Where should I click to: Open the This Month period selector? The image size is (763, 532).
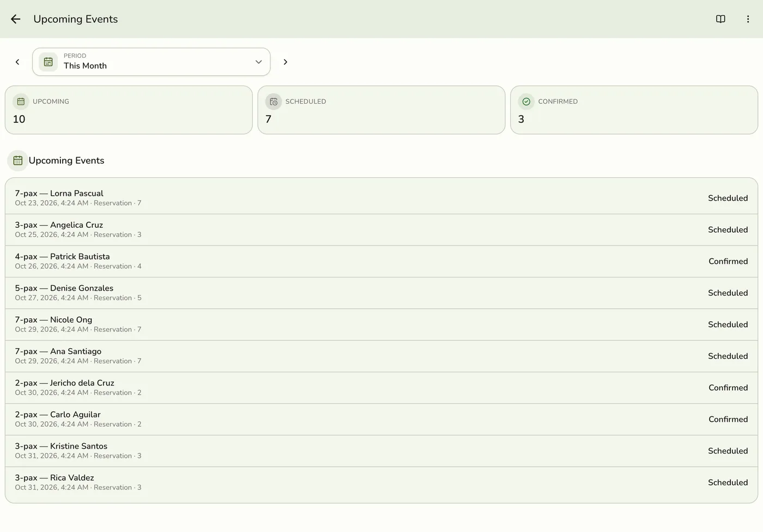(152, 62)
